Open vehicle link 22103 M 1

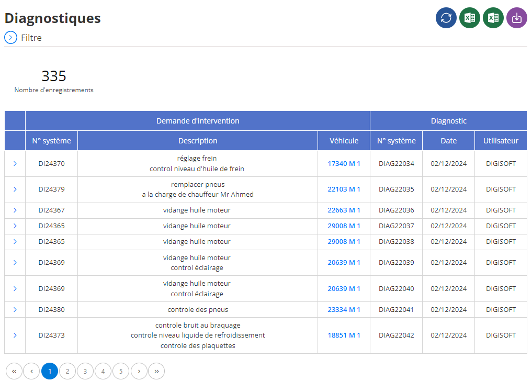[344, 189]
